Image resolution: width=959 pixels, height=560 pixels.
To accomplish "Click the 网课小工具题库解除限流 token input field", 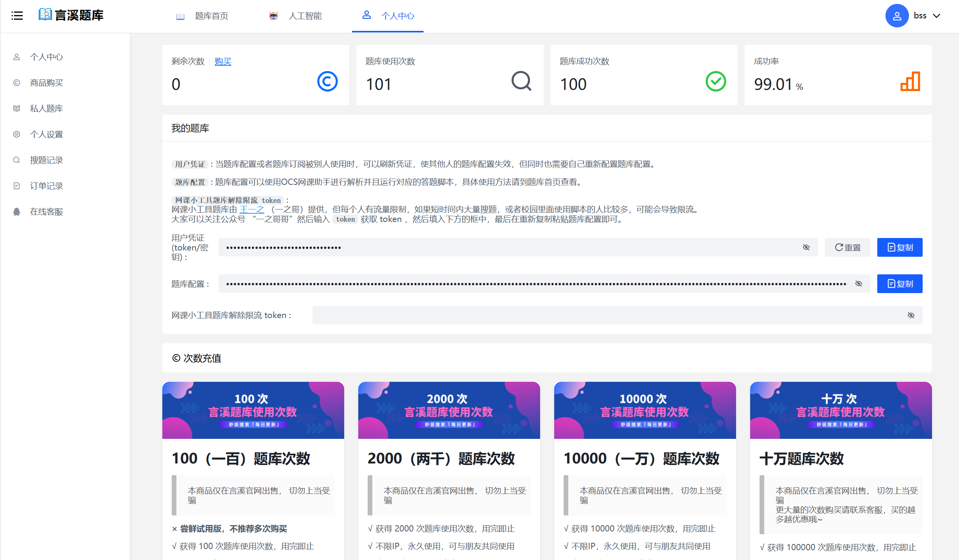I will pyautogui.click(x=606, y=315).
